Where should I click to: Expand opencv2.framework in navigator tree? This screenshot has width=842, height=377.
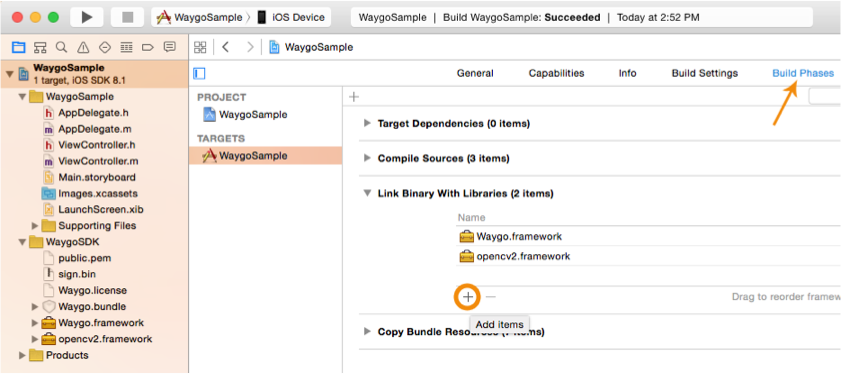[x=35, y=339]
